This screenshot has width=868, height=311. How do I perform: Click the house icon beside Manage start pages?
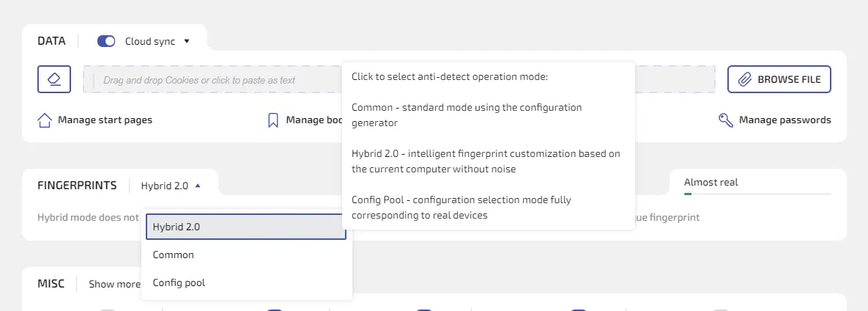(x=45, y=120)
